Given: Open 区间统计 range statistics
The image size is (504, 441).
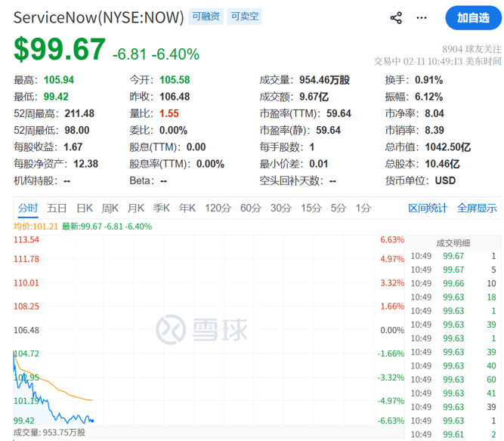Looking at the screenshot, I should pos(428,208).
